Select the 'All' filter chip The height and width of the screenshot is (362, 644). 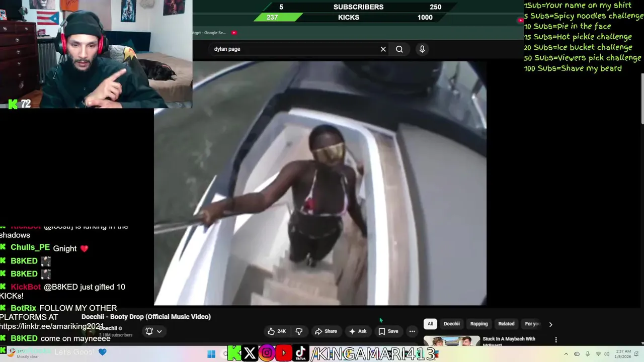pyautogui.click(x=430, y=324)
